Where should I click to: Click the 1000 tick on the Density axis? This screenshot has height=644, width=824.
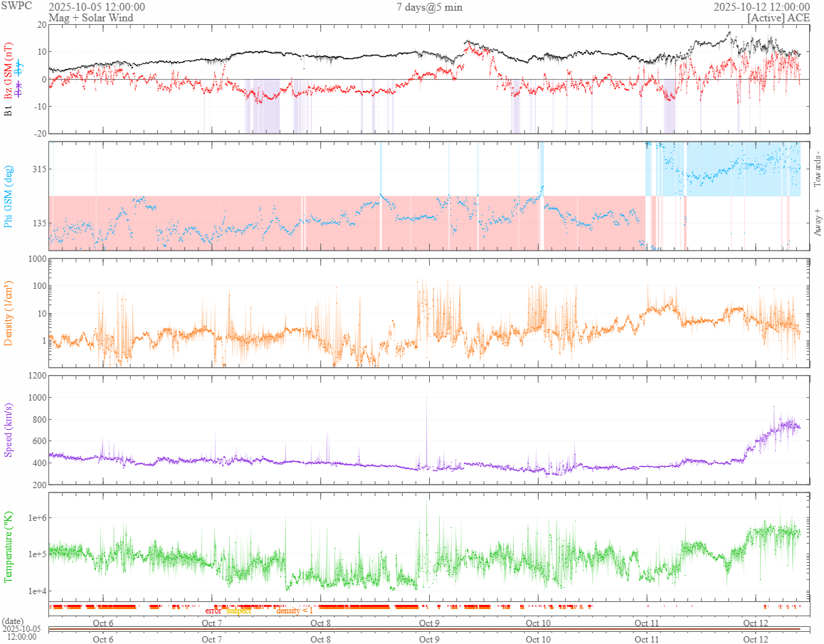(37, 258)
